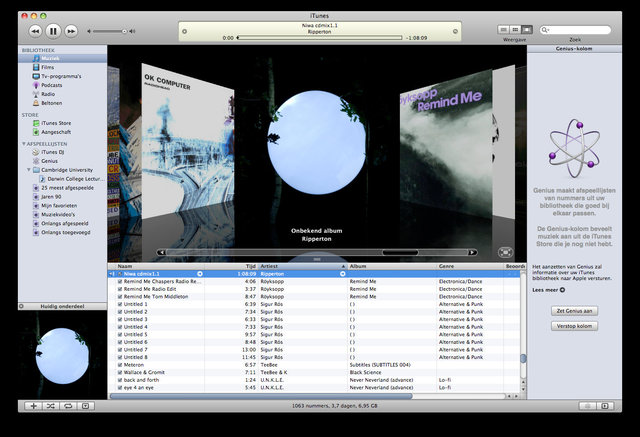This screenshot has height=437, width=640.
Task: Pause playback with the pause button
Action: pyautogui.click(x=53, y=31)
